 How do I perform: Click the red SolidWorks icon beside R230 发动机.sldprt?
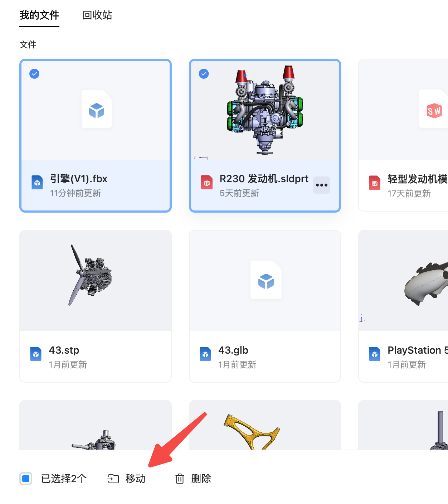click(x=207, y=183)
